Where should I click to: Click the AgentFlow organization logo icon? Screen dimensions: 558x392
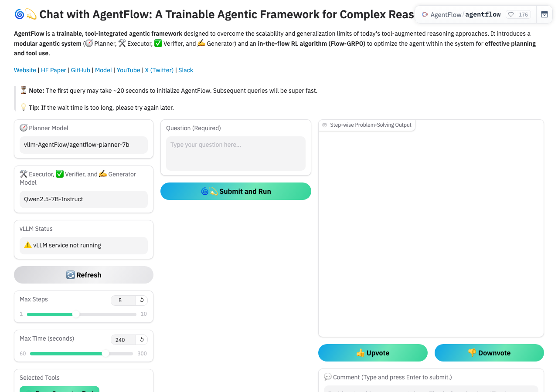pyautogui.click(x=425, y=14)
